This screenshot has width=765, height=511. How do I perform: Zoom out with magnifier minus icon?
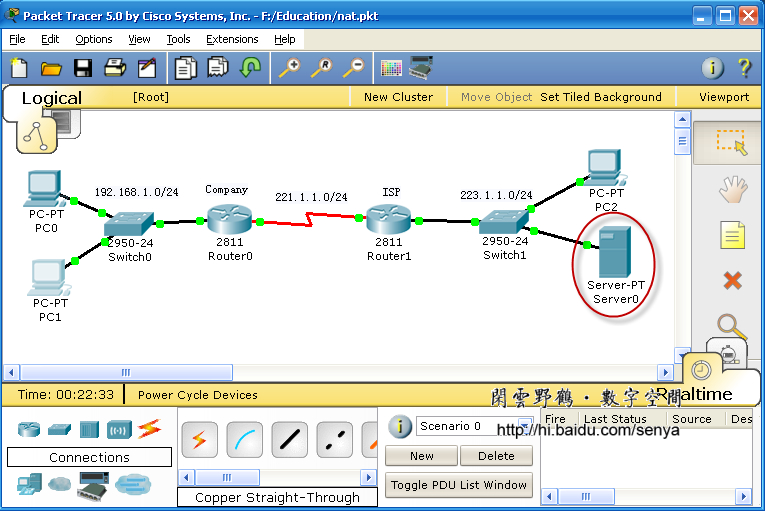tap(354, 68)
